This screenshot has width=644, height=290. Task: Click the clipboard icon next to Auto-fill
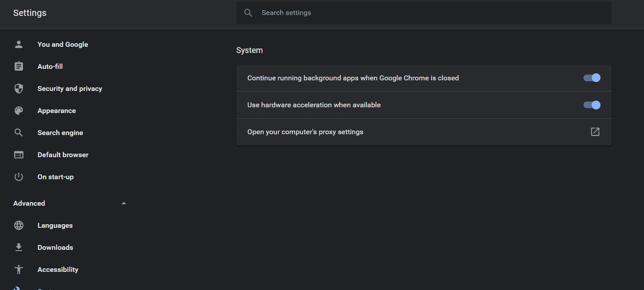[x=19, y=67]
